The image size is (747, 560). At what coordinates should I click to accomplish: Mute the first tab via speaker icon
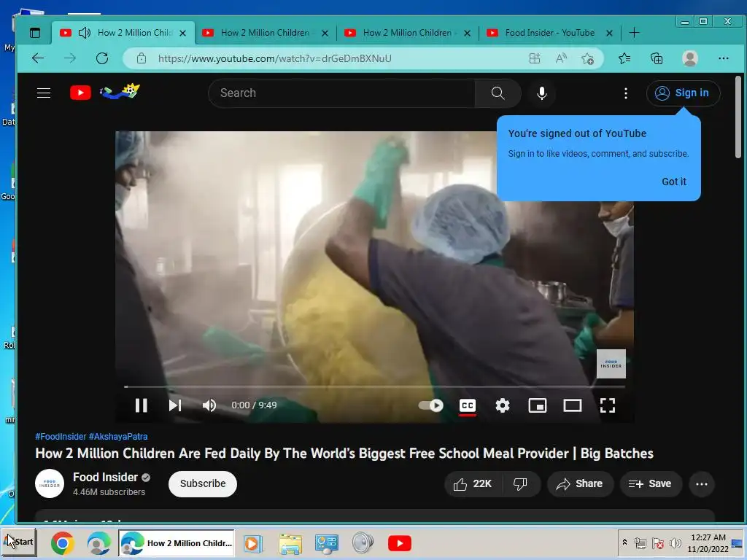pyautogui.click(x=85, y=33)
